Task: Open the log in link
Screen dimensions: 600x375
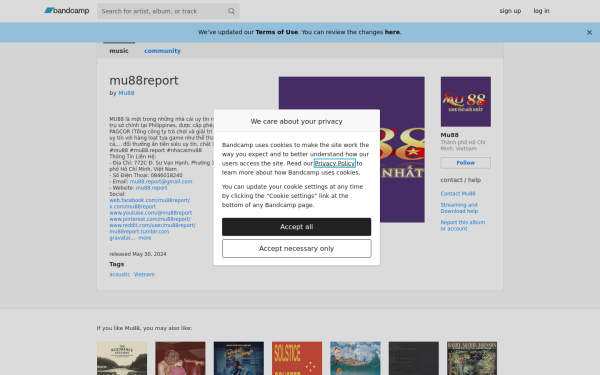Action: pyautogui.click(x=541, y=11)
